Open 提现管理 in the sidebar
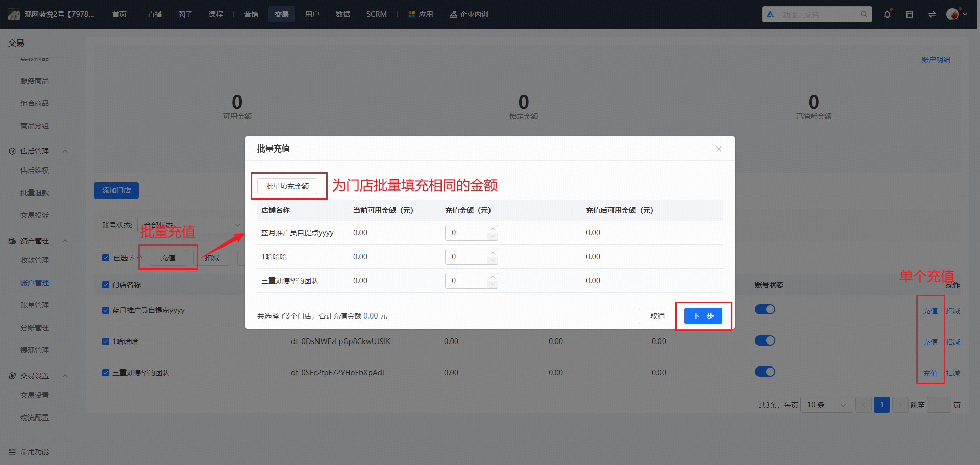This screenshot has height=465, width=980. tap(35, 350)
